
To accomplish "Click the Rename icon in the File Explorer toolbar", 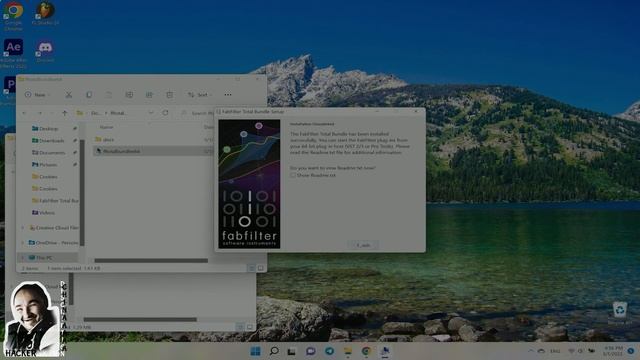I will 129,95.
